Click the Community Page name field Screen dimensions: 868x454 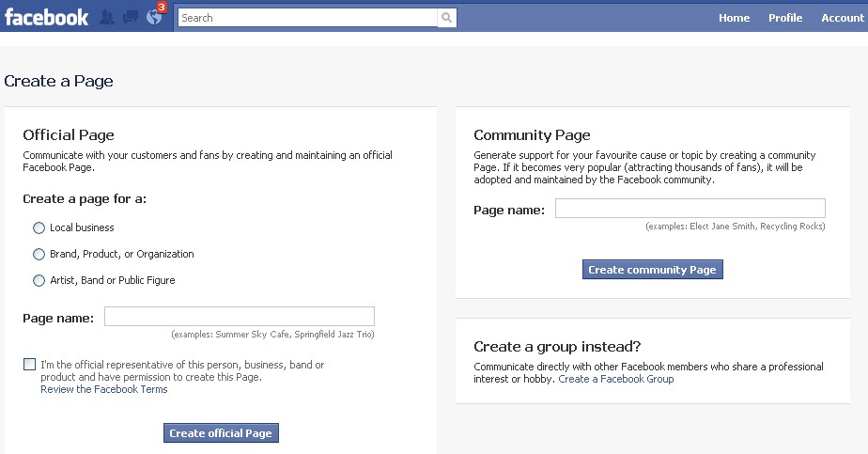coord(690,209)
